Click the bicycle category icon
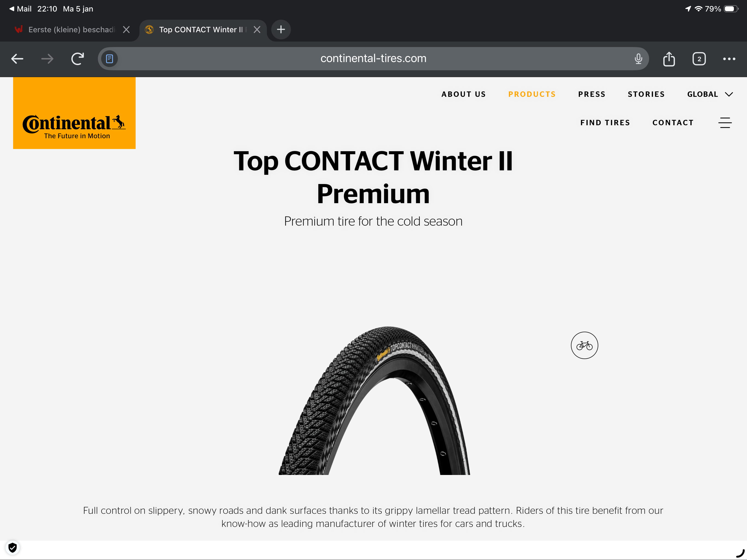 pos(584,345)
